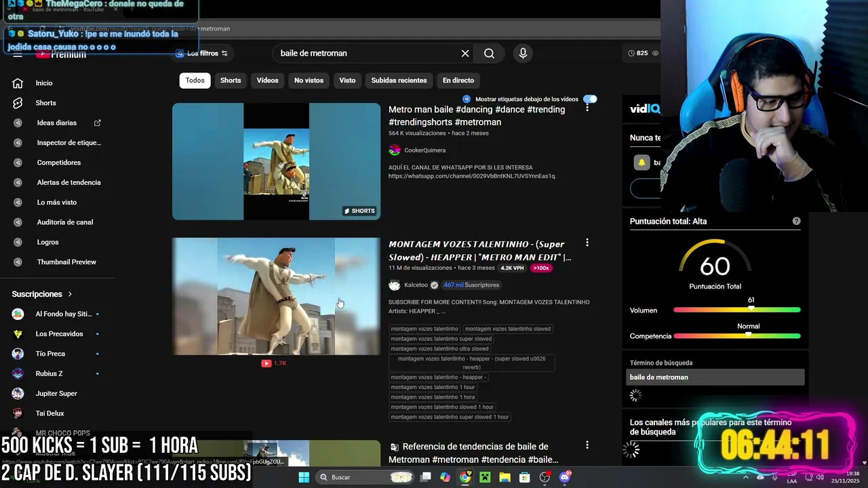Expand Suscripciones section chevron
This screenshot has height=488, width=868.
70,294
